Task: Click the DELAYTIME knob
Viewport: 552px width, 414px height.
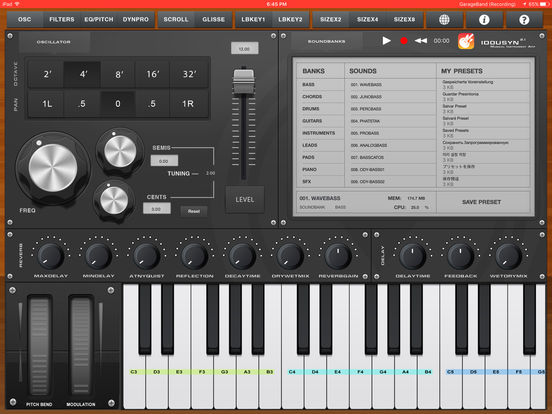Action: [412, 256]
